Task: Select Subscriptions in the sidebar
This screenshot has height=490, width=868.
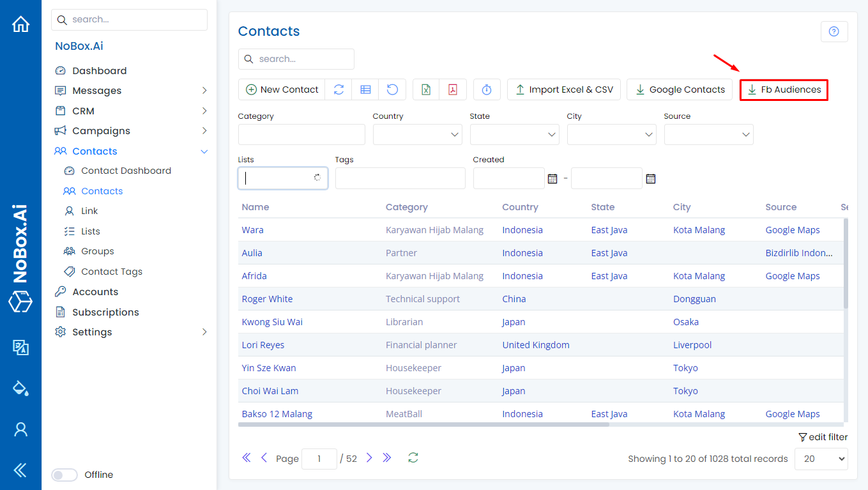Action: (105, 312)
